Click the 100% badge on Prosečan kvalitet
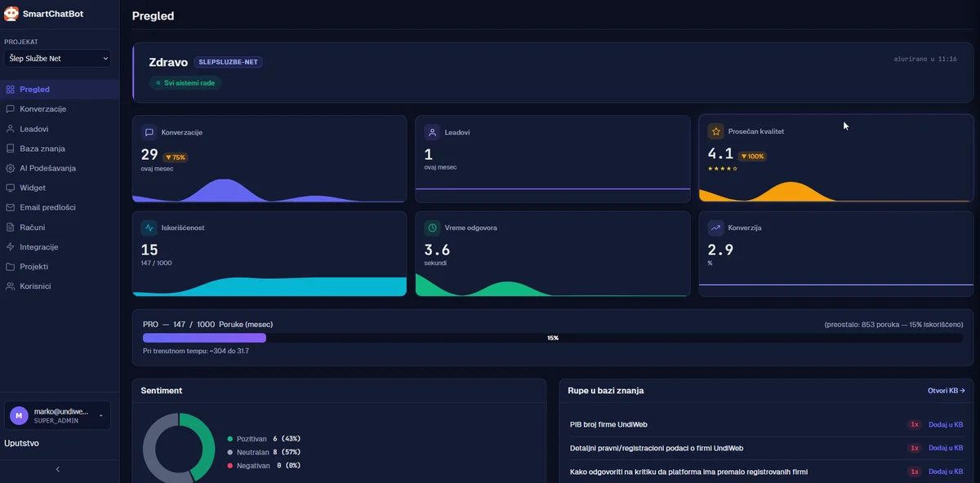 click(751, 157)
